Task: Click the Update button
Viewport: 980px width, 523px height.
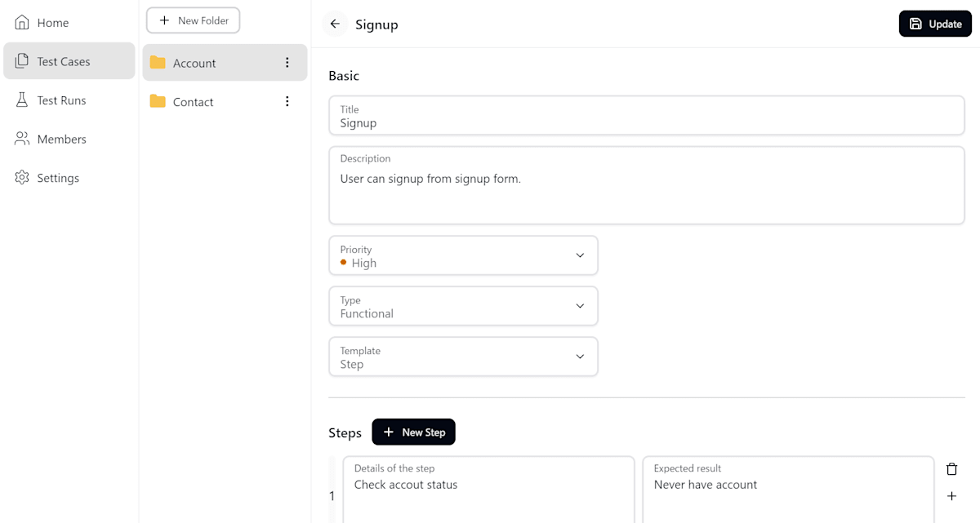Action: click(x=935, y=24)
